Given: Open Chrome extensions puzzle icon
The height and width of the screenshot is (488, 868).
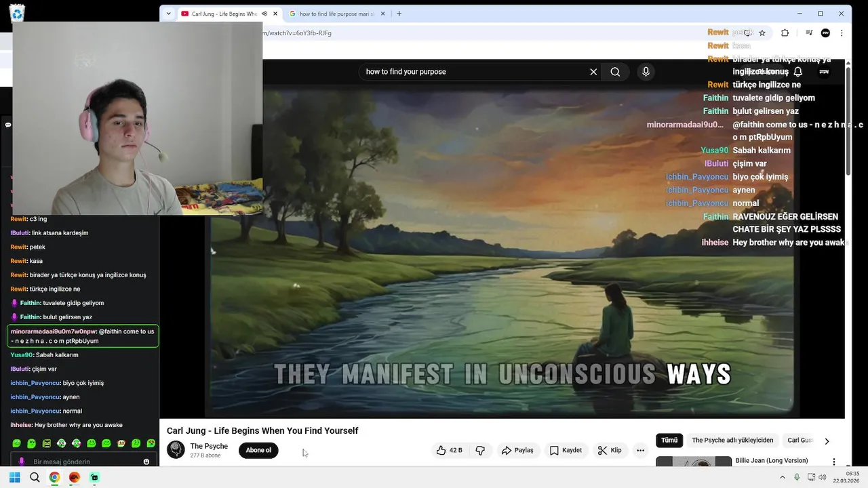Looking at the screenshot, I should [785, 33].
